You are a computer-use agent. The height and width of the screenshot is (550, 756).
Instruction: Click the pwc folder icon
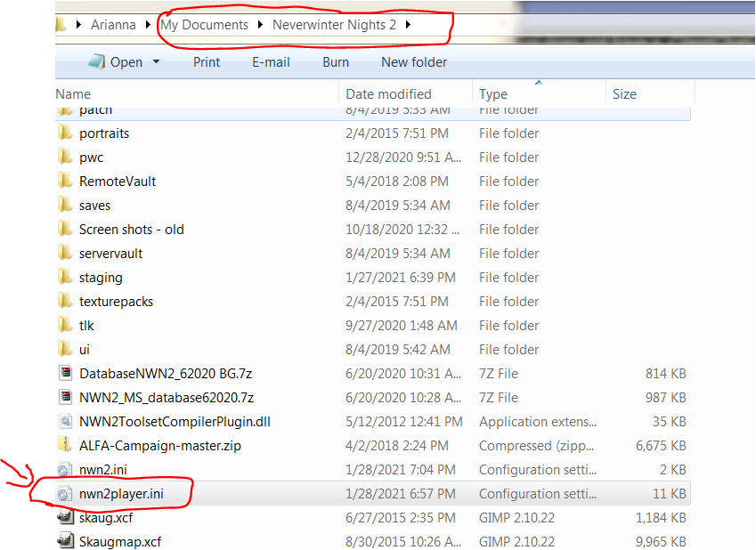65,157
